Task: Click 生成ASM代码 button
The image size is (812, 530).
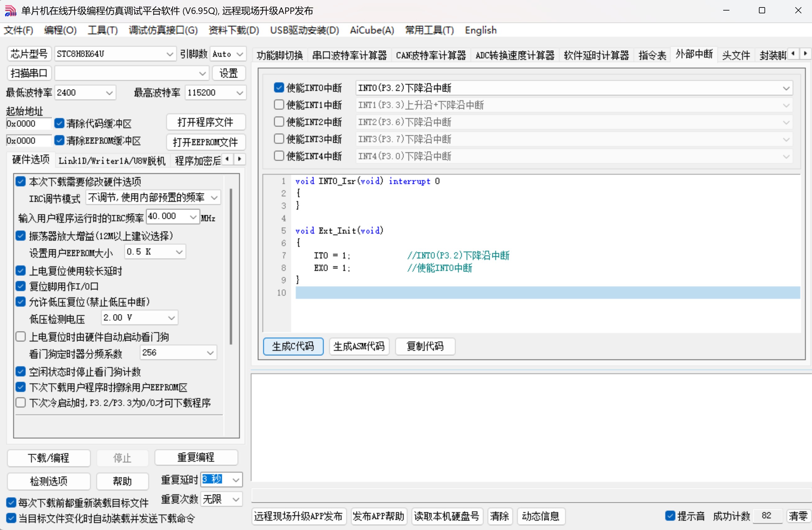Action: 359,346
